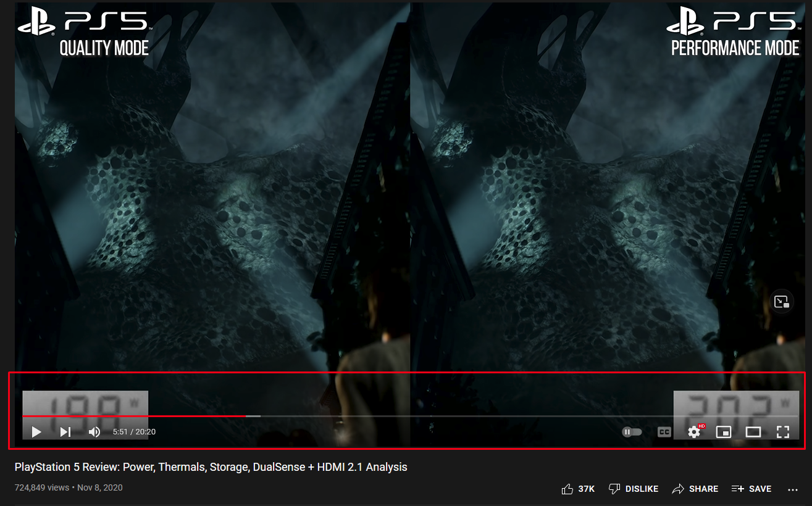Screen dimensions: 812x506
Task: Mute the video with the speaker icon
Action: (x=94, y=432)
